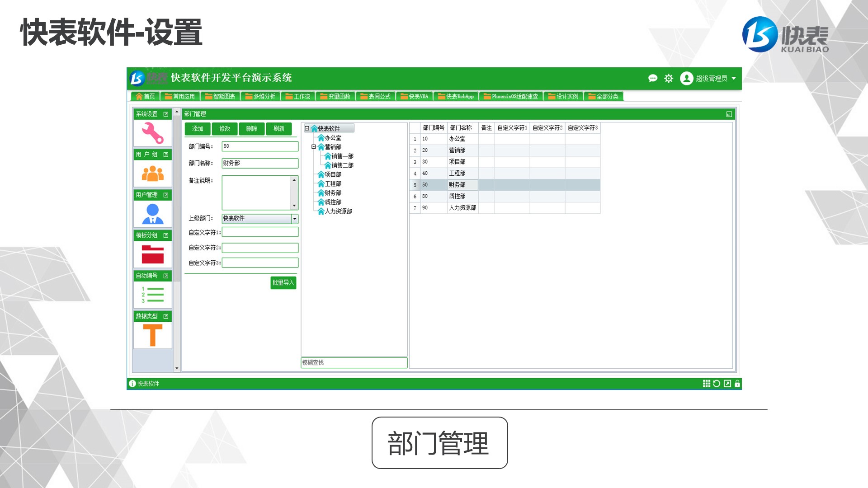The height and width of the screenshot is (488, 868).
Task: Click the lock icon in status bar
Action: coord(737,384)
